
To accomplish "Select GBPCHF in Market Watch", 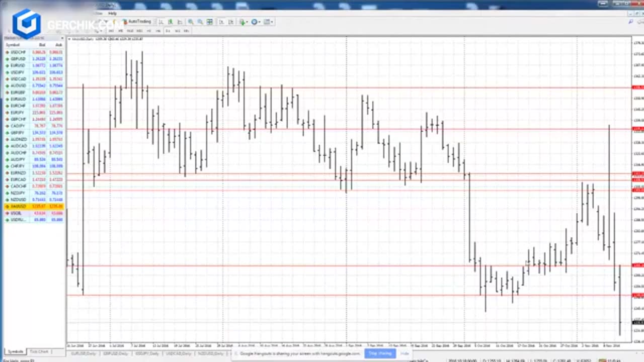I will coord(34,119).
